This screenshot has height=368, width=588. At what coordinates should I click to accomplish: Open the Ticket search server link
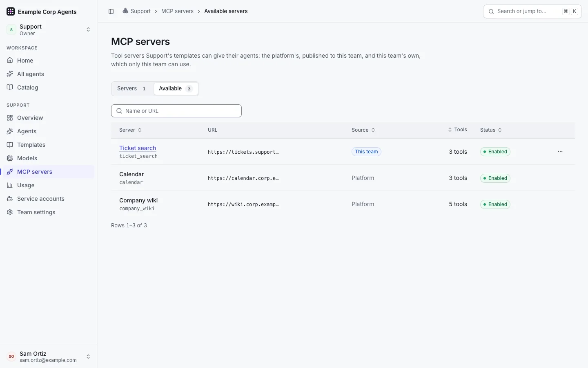(x=138, y=148)
